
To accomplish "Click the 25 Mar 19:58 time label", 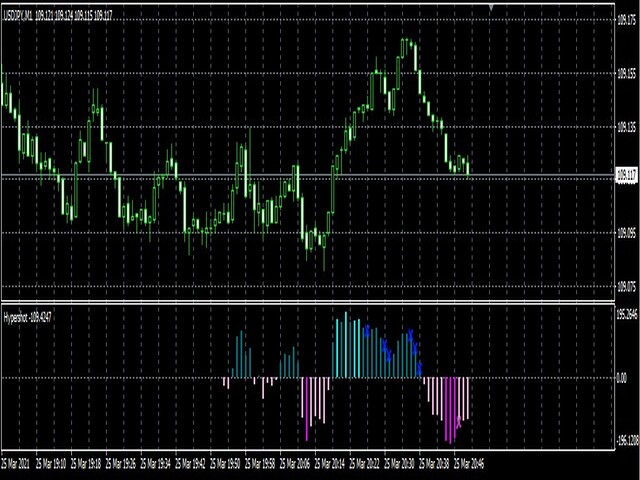I will (260, 464).
